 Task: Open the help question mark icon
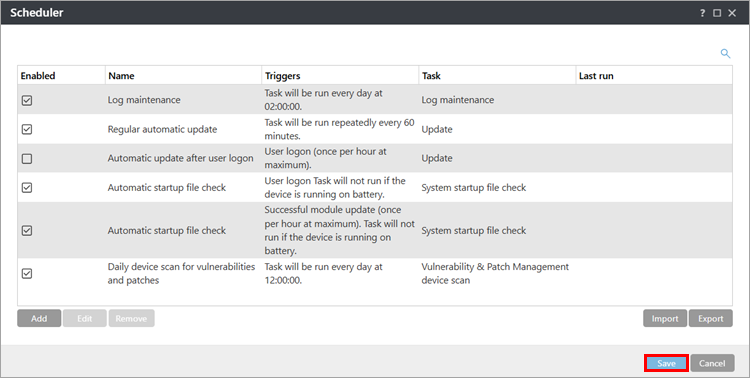coord(702,13)
